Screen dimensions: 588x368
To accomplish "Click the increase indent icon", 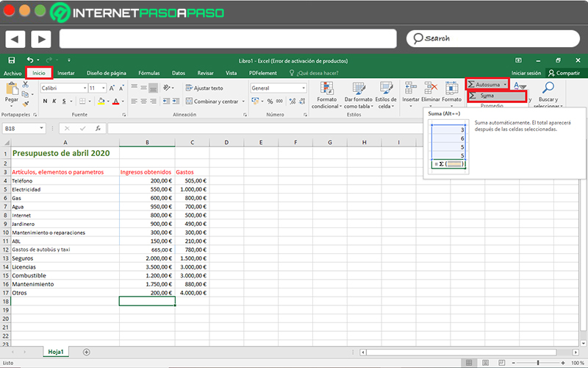I will tap(176, 102).
